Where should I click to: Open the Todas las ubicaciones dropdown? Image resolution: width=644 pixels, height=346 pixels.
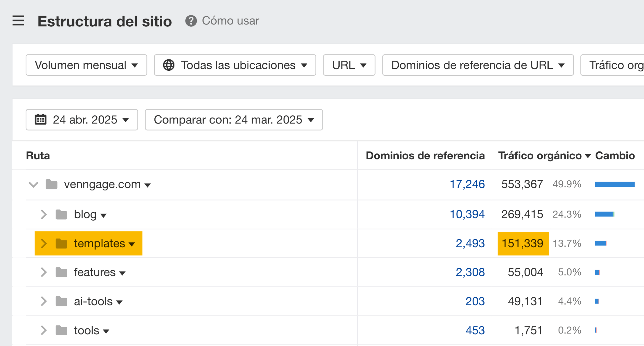[x=235, y=65]
